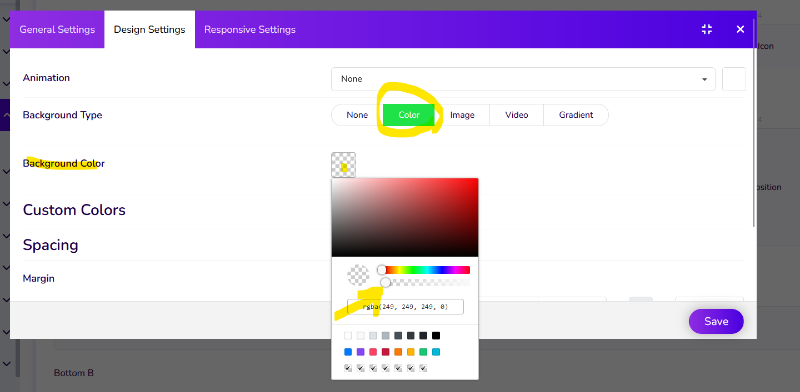Image resolution: width=800 pixels, height=392 pixels.
Task: Save the design settings
Action: (x=716, y=322)
